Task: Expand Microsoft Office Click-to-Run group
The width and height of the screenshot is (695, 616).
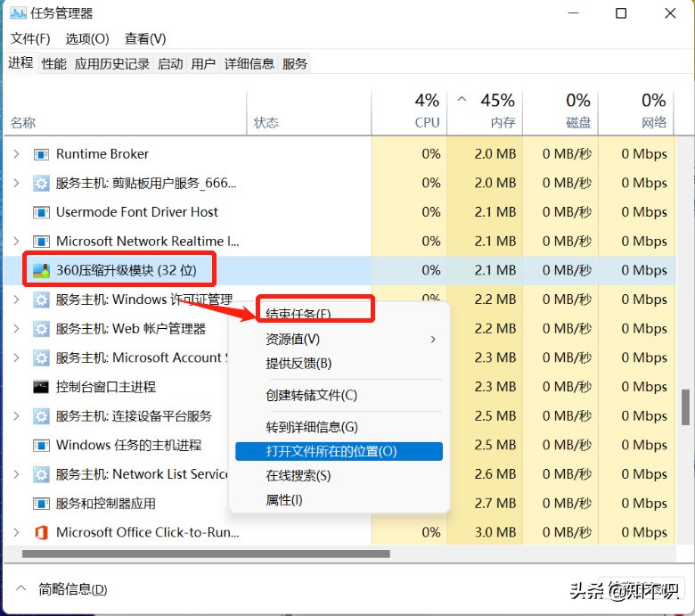Action: (16, 532)
